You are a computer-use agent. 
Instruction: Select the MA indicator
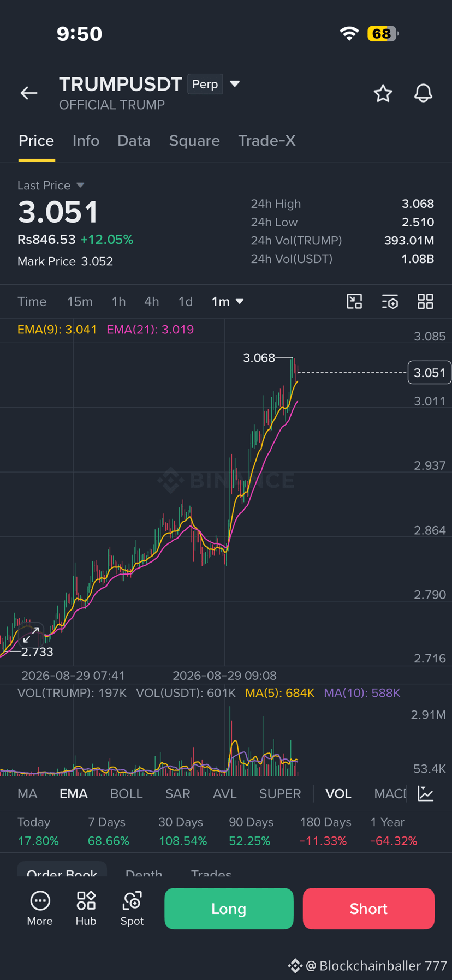click(27, 794)
